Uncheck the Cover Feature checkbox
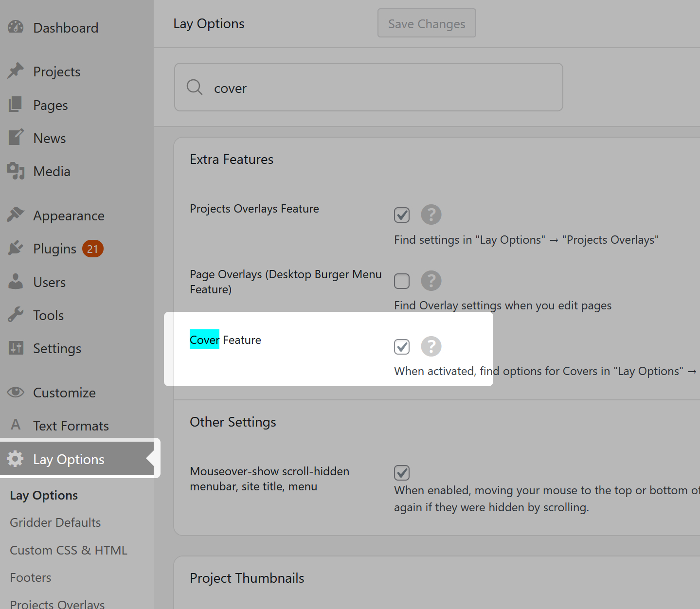Viewport: 700px width, 609px height. coord(402,347)
